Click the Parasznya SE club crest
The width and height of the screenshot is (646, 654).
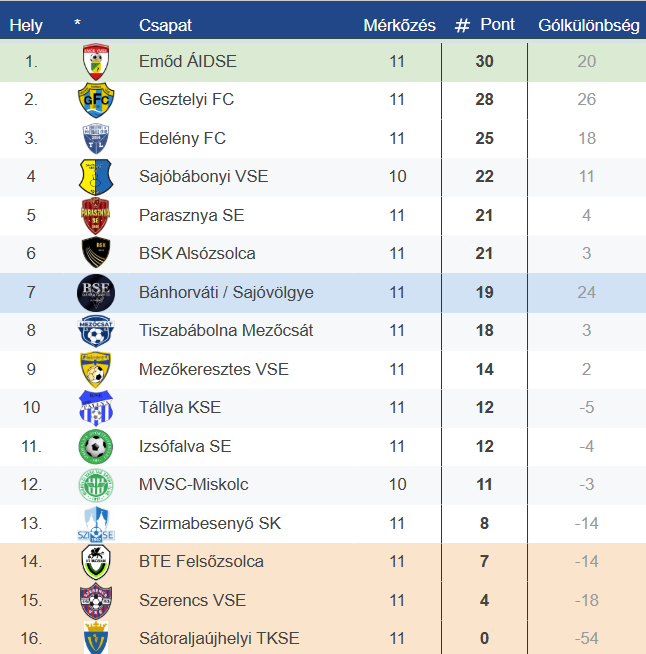pos(96,215)
